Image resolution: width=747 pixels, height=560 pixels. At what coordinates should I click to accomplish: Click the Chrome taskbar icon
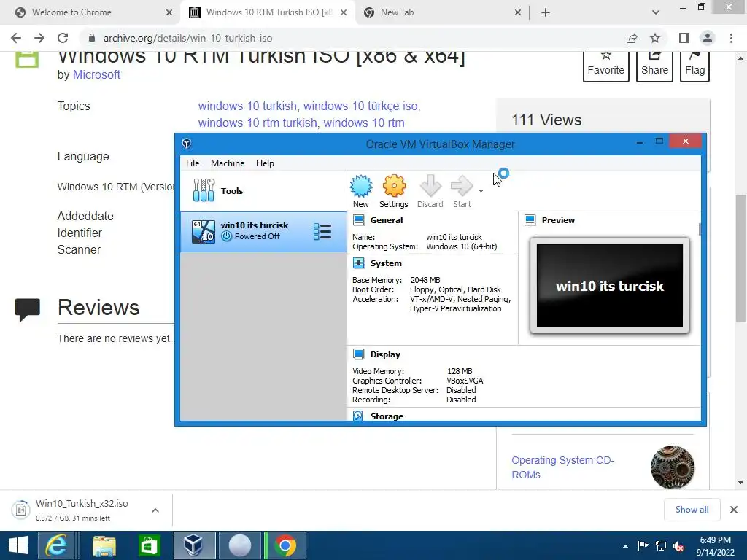[x=285, y=545]
